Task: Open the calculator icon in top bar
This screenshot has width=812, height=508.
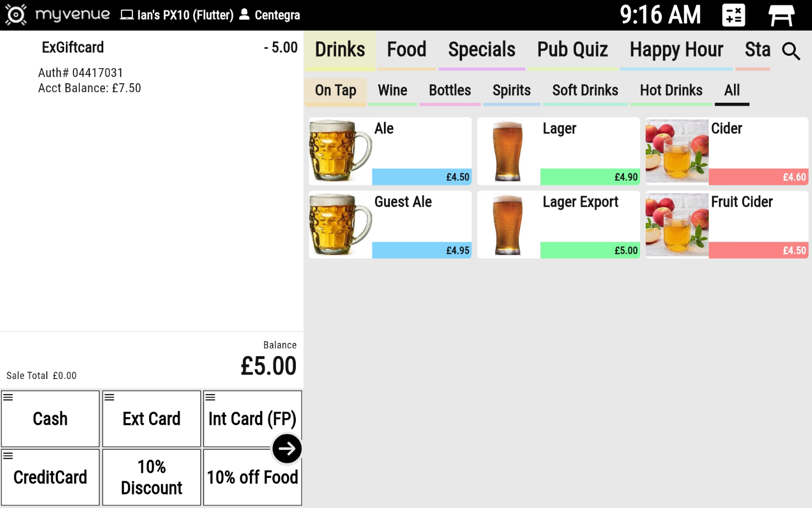Action: point(733,15)
